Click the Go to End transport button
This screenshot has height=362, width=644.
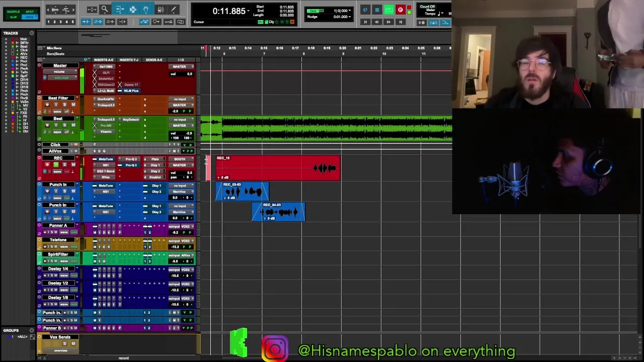point(400,22)
